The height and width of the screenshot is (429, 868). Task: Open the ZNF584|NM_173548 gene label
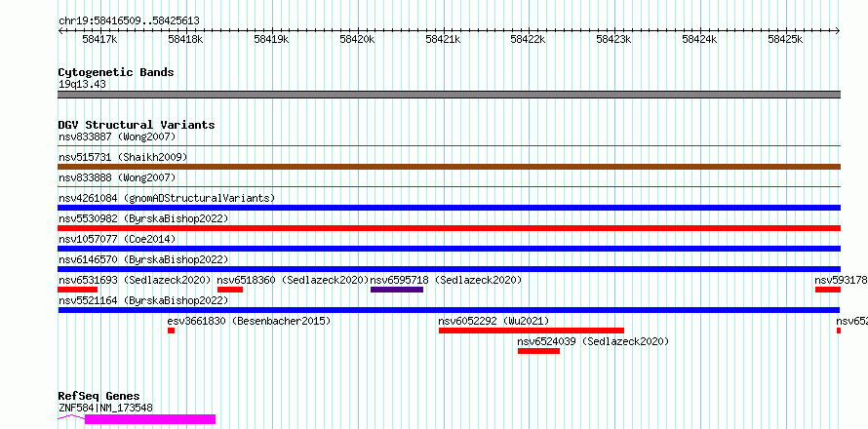(105, 408)
